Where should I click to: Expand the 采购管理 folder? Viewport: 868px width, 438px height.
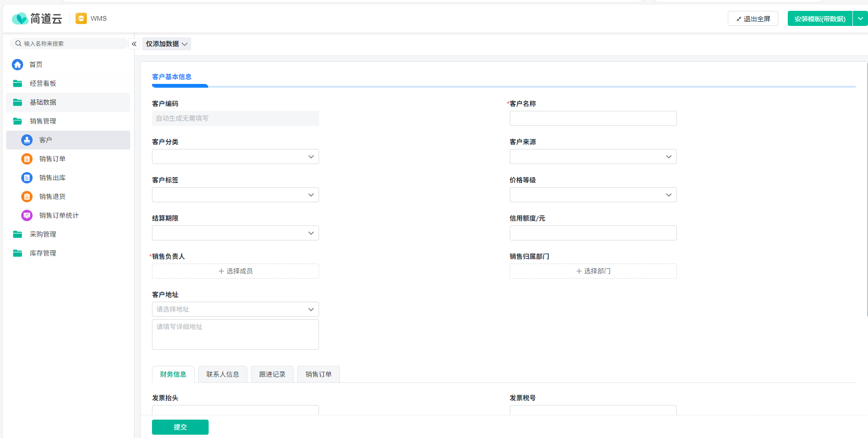tap(43, 234)
